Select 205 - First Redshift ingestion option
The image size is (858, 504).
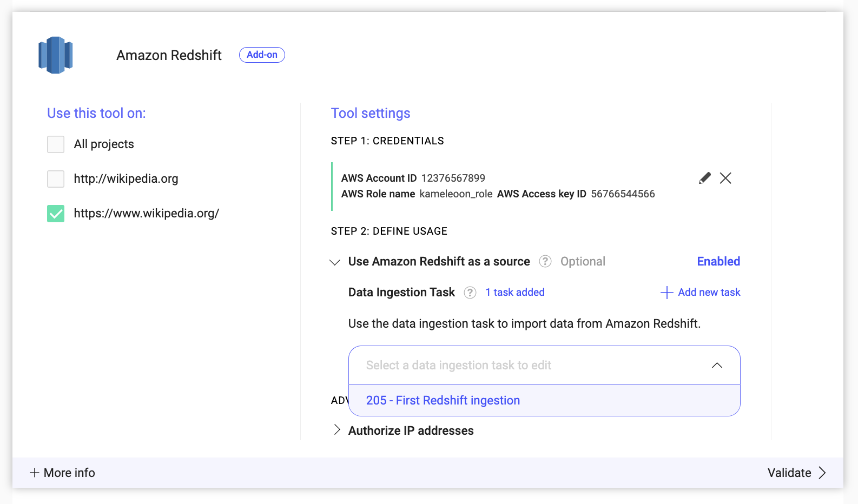(x=443, y=400)
